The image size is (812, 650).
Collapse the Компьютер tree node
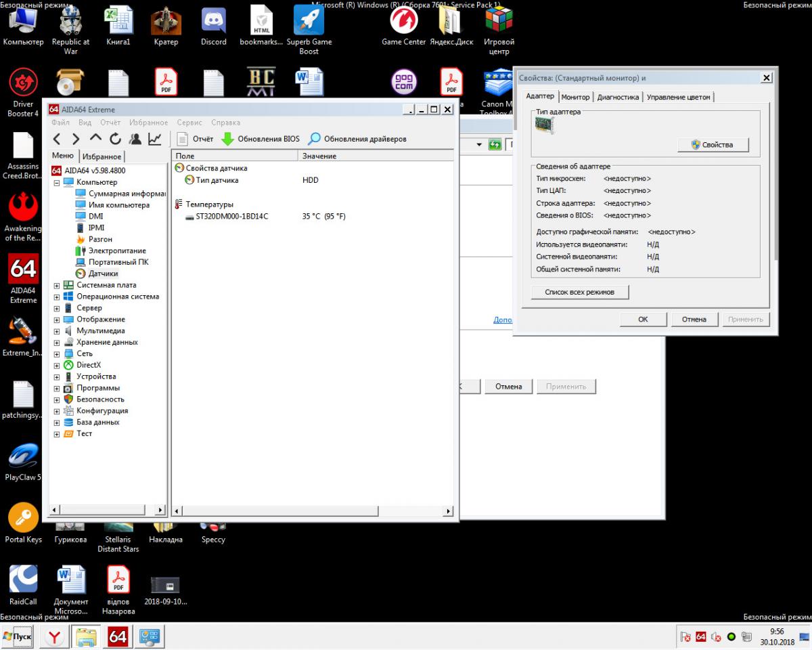point(57,183)
